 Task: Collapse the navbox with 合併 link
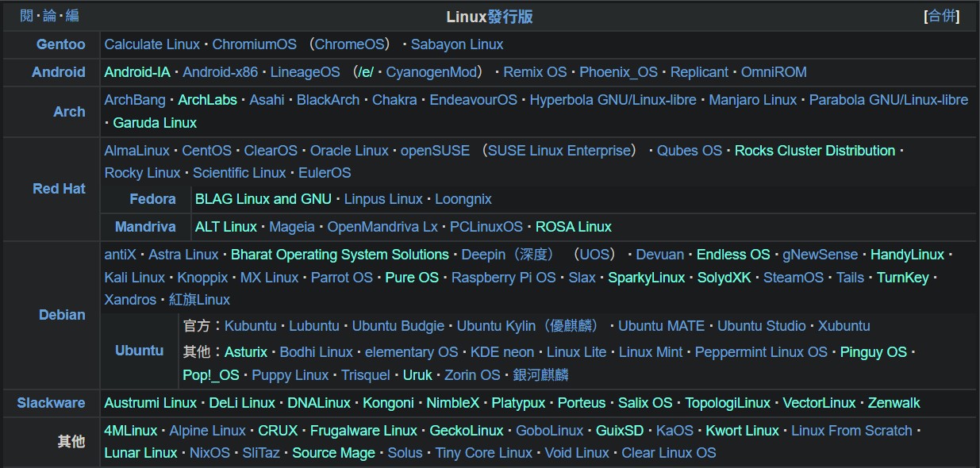tap(943, 16)
